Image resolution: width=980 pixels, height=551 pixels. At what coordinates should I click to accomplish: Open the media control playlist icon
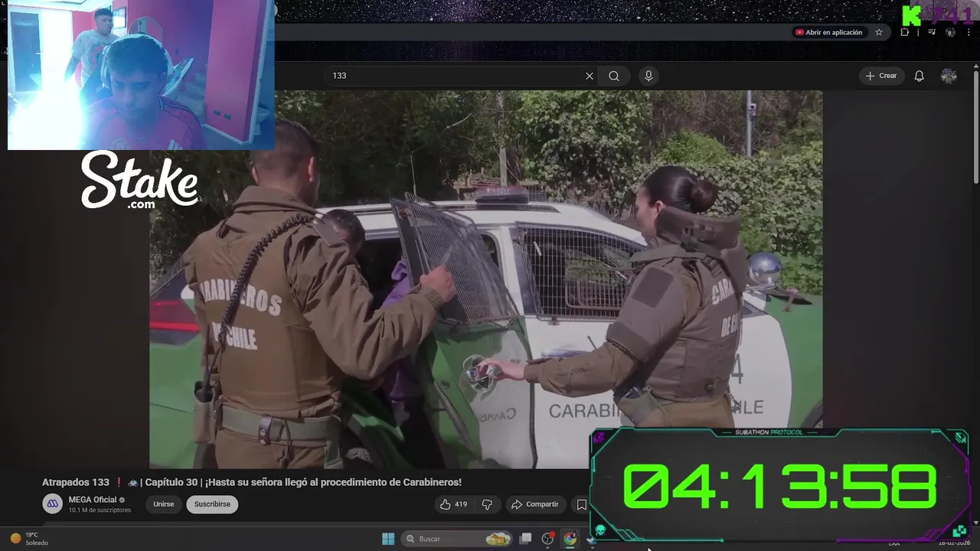click(x=932, y=32)
